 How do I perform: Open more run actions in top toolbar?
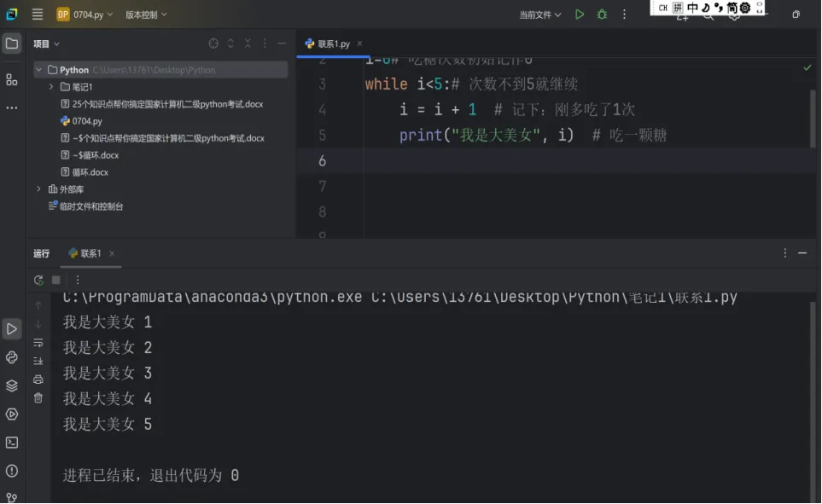pos(624,14)
